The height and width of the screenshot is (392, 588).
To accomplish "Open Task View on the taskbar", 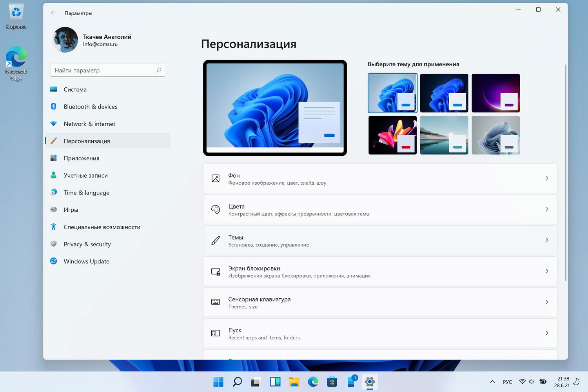I will click(256, 382).
